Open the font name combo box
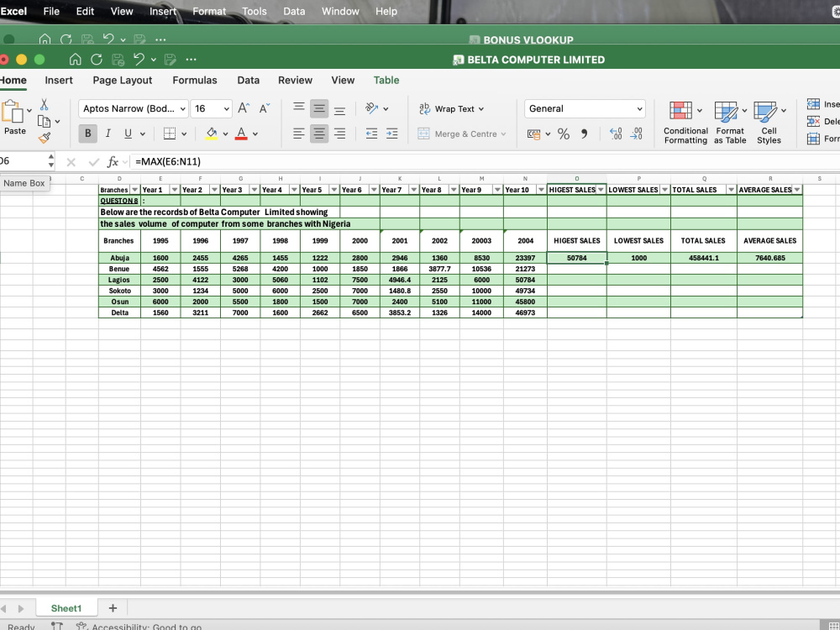Viewport: 840px width, 630px height. 134,108
